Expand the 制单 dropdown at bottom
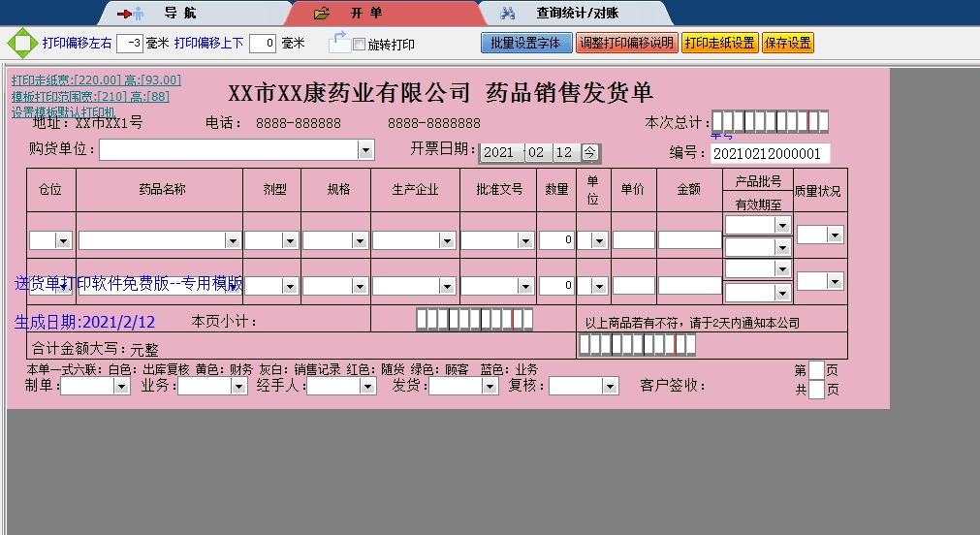The height and width of the screenshot is (535, 980). coord(121,387)
